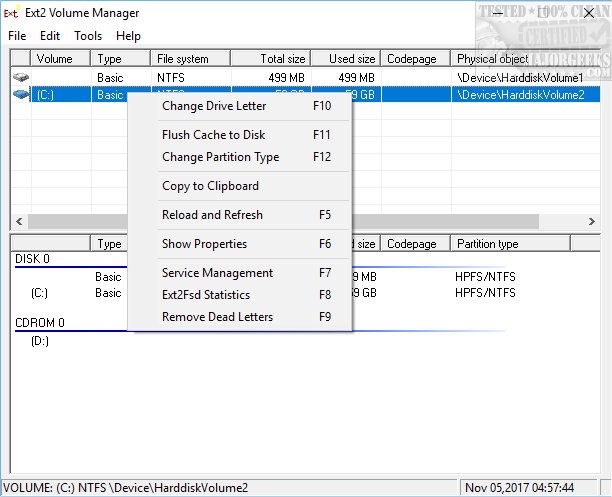Open the Help menu

click(128, 36)
